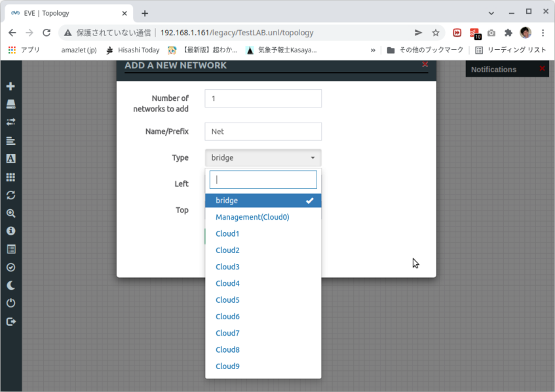Viewport: 555px width, 392px height.
Task: Click the plus Add object sidebar icon
Action: click(10, 87)
